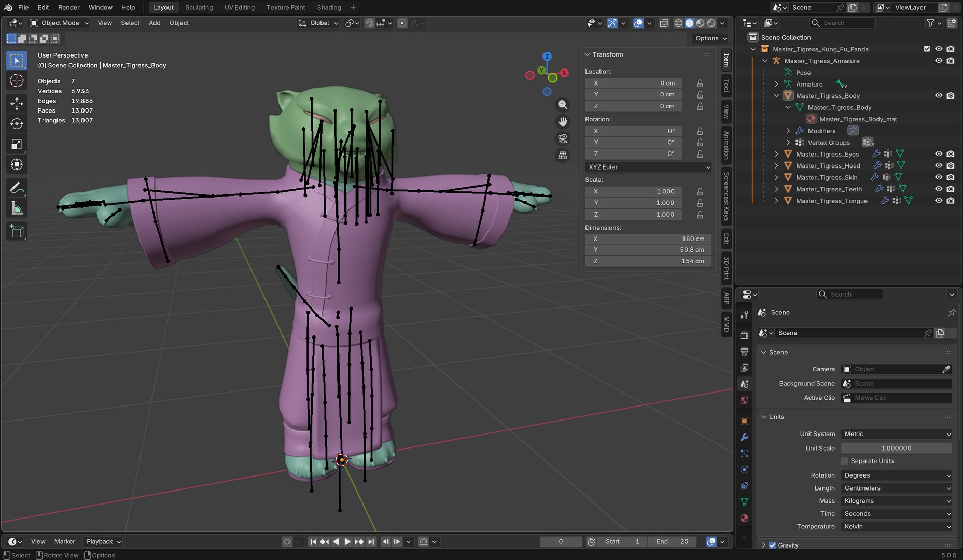963x560 pixels.
Task: Hide Master_Tigress_Eyes in viewport
Action: click(x=939, y=154)
